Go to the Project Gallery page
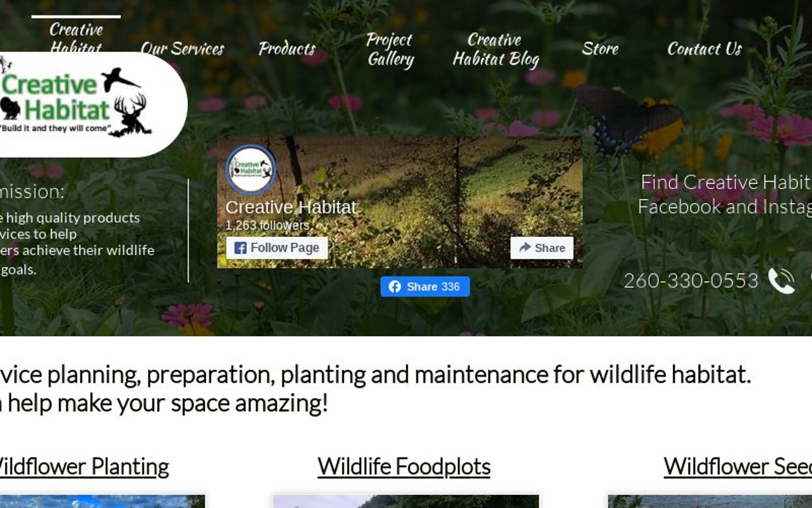 390,49
